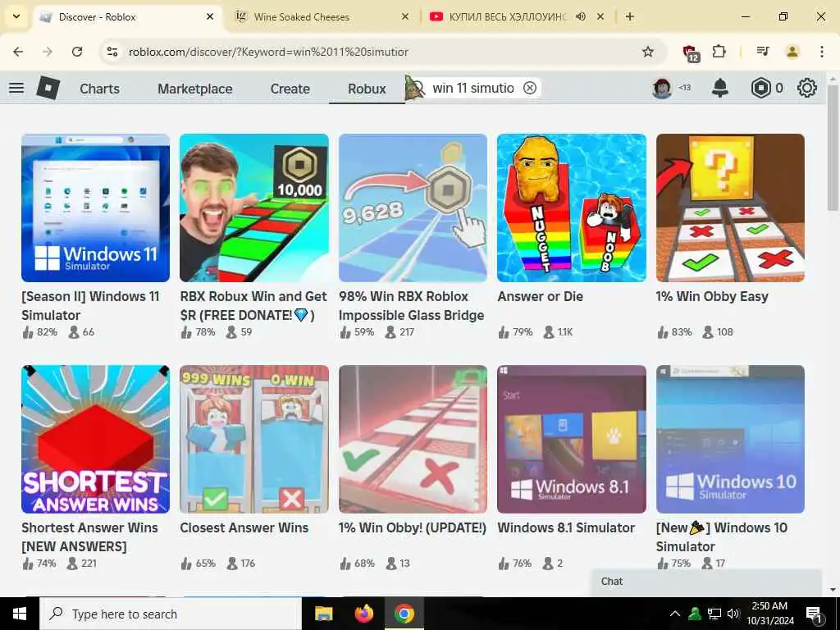The height and width of the screenshot is (630, 840).
Task: Click the browser address bar URL
Action: 268,52
